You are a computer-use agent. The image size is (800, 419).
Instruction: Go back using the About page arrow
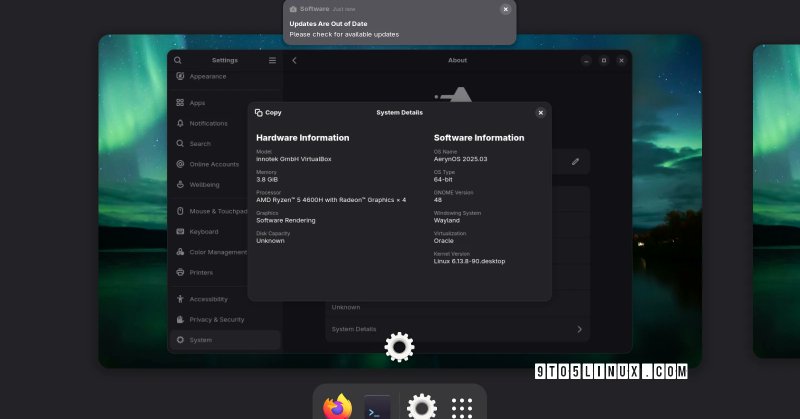(294, 60)
